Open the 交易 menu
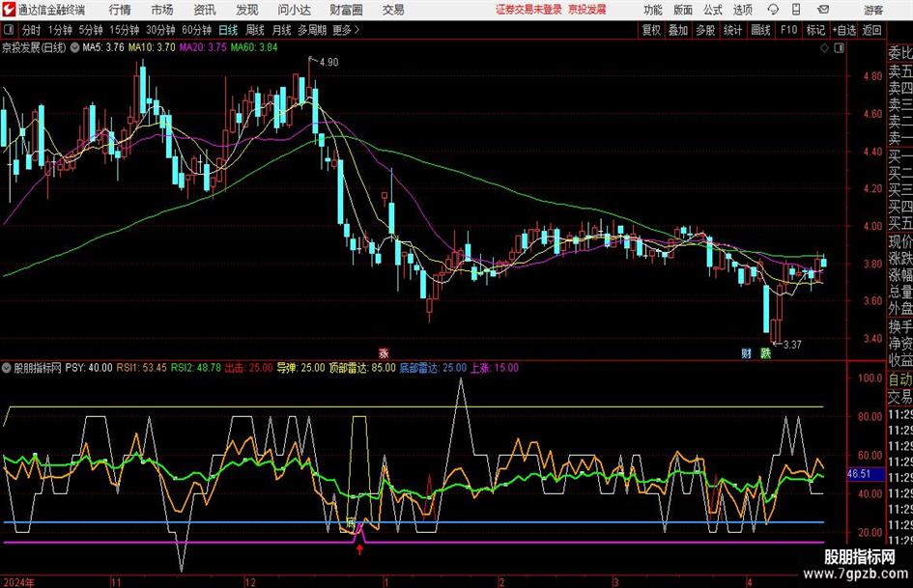Image resolution: width=913 pixels, height=588 pixels. tap(393, 10)
